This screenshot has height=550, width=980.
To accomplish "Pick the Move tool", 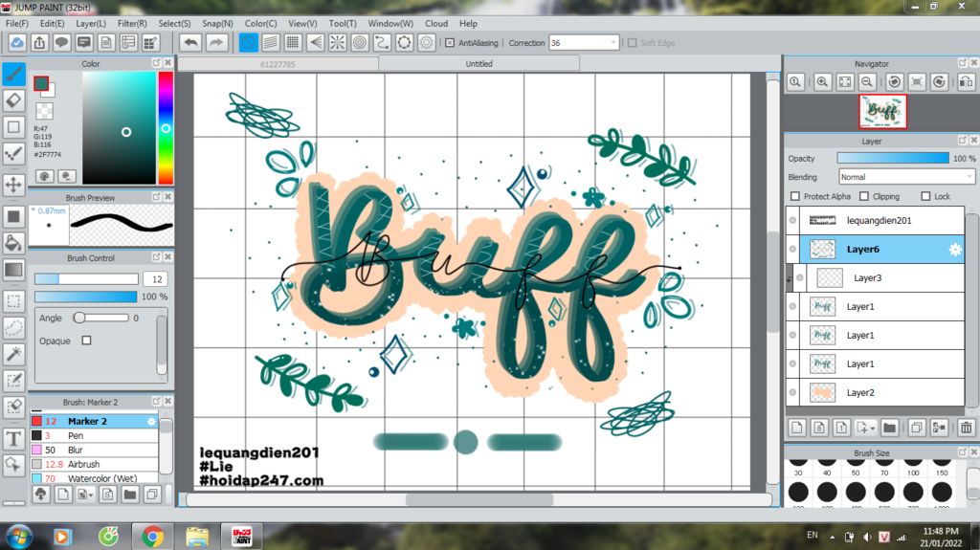I will [x=13, y=185].
